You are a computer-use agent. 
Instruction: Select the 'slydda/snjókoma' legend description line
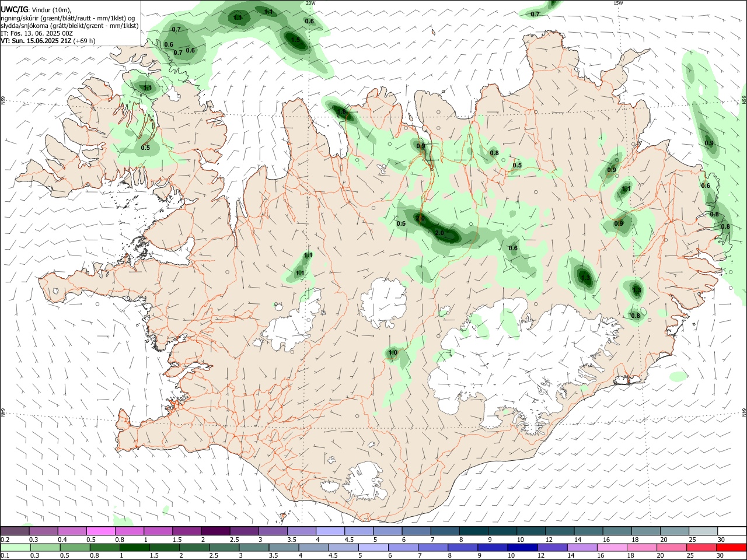pyautogui.click(x=69, y=26)
